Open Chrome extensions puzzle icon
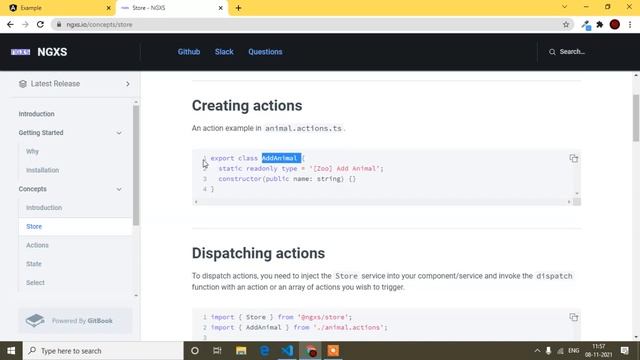This screenshot has height=360, width=640. click(600, 24)
